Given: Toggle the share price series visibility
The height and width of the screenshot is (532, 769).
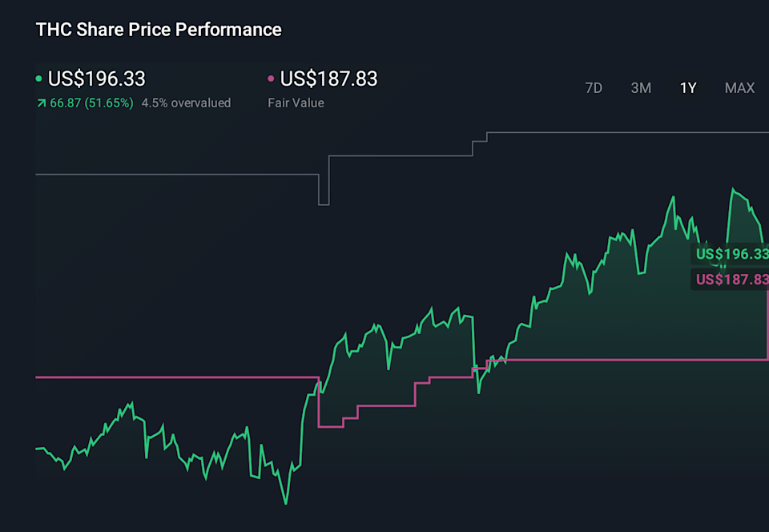Looking at the screenshot, I should click(x=96, y=79).
